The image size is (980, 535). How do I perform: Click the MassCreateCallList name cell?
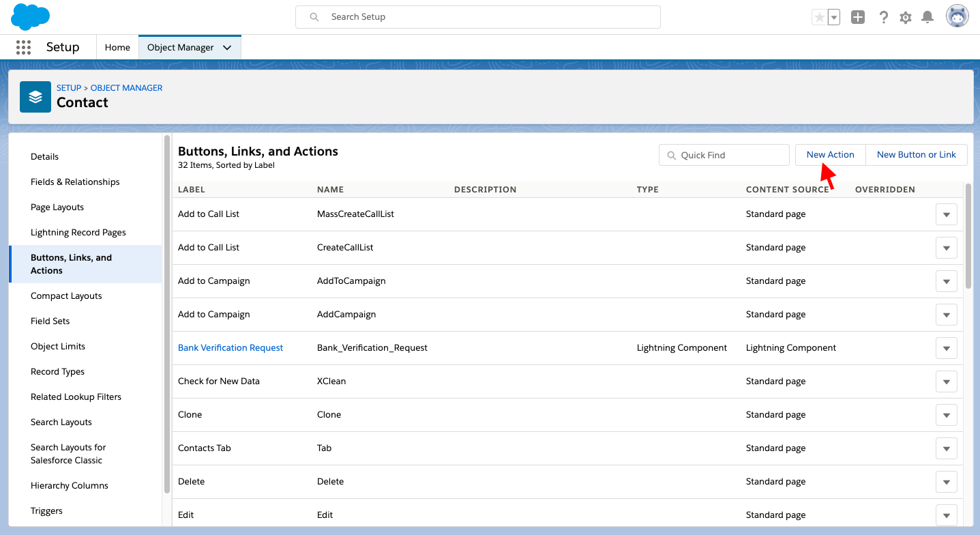click(356, 214)
